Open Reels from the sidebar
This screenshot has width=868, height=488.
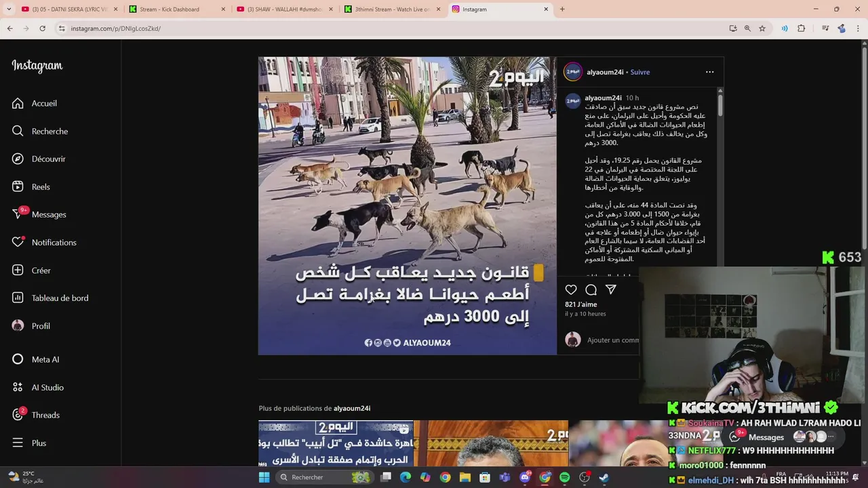tap(31, 186)
